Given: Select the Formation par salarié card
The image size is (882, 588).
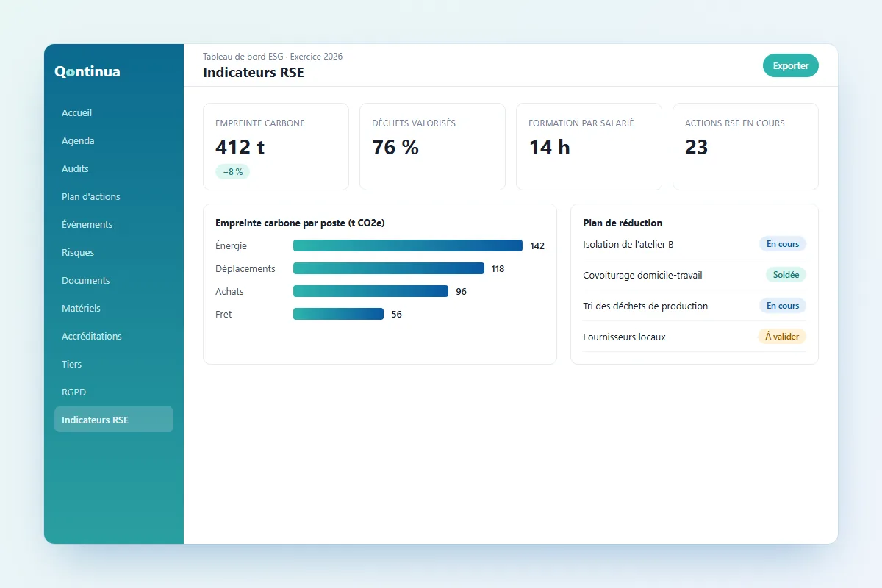Looking at the screenshot, I should 589,146.
